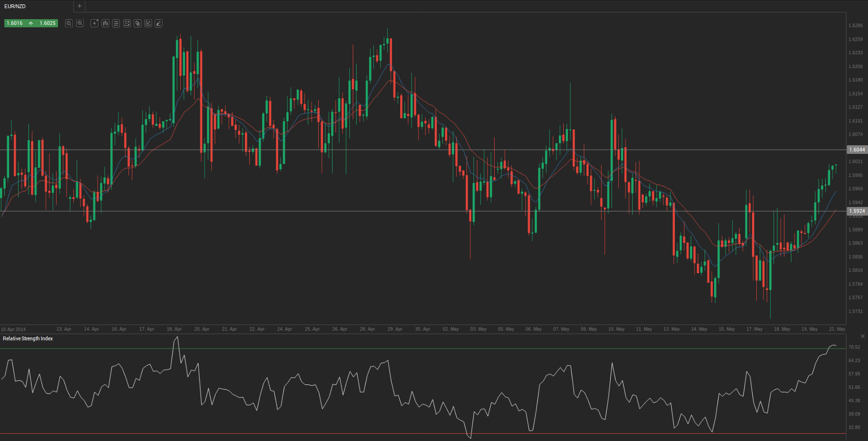Click the zoom out magnifier icon
Image resolution: width=868 pixels, height=441 pixels.
(x=69, y=23)
